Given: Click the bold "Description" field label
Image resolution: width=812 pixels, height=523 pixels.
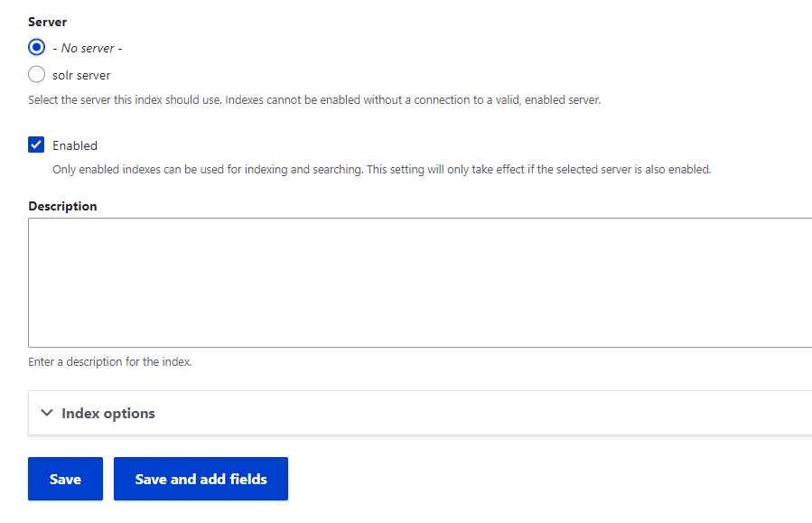Looking at the screenshot, I should tap(62, 206).
